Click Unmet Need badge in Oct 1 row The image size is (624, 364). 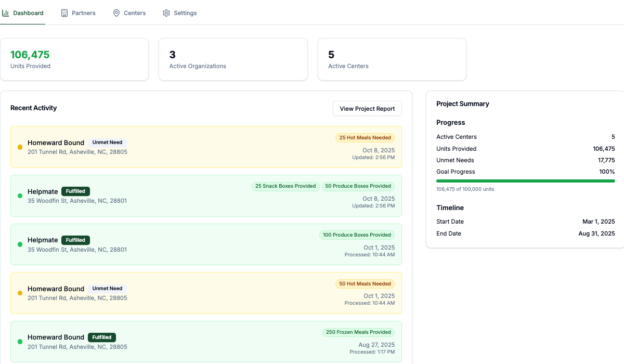pyautogui.click(x=108, y=289)
